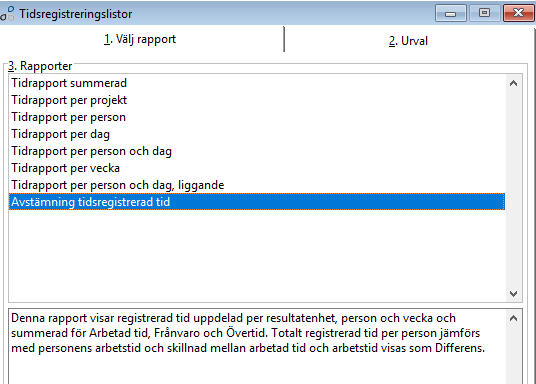Screen dimensions: 536x384
Task: Minimize the Tidsregistreringslistor window
Action: point(451,13)
